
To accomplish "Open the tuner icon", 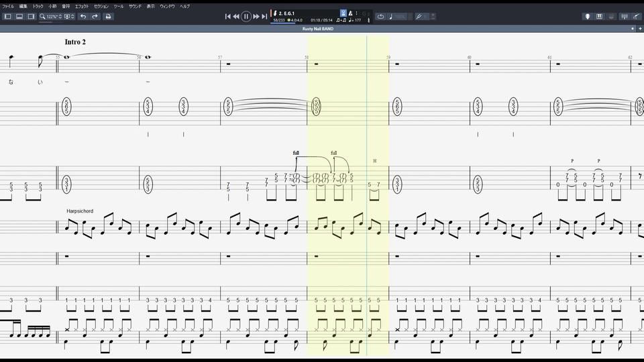I will click(x=625, y=16).
